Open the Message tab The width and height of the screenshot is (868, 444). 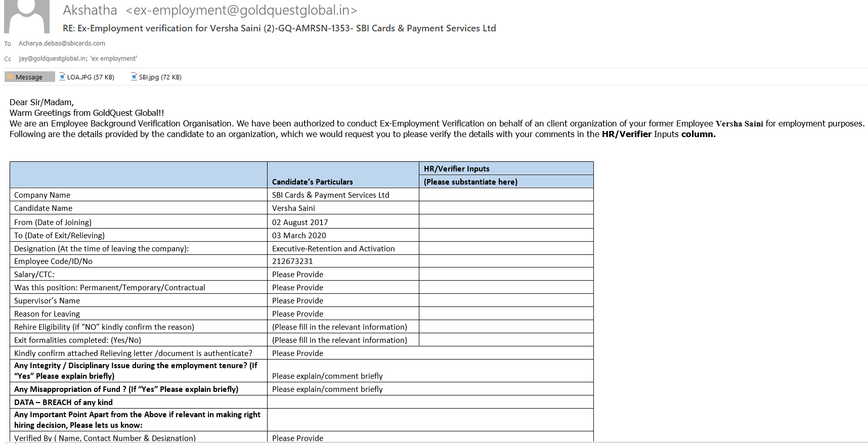(29, 77)
